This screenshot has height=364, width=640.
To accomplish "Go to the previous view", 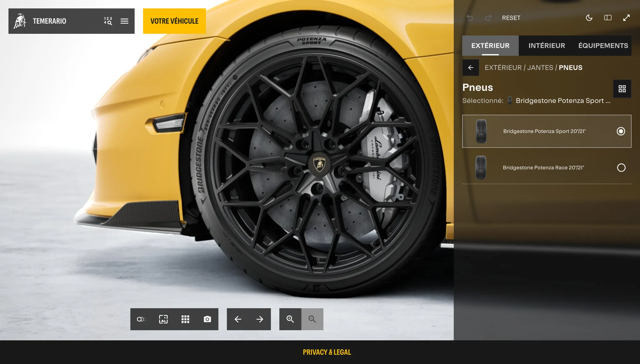I will [238, 319].
